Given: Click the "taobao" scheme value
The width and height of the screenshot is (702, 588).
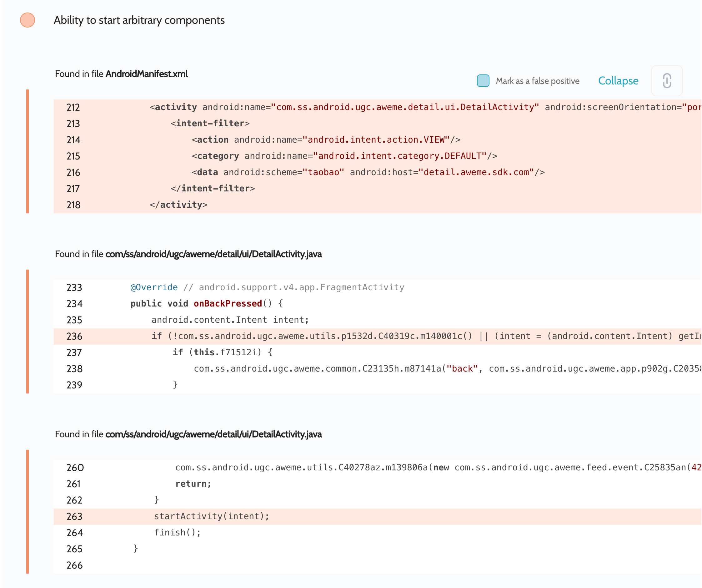Looking at the screenshot, I should pyautogui.click(x=323, y=172).
